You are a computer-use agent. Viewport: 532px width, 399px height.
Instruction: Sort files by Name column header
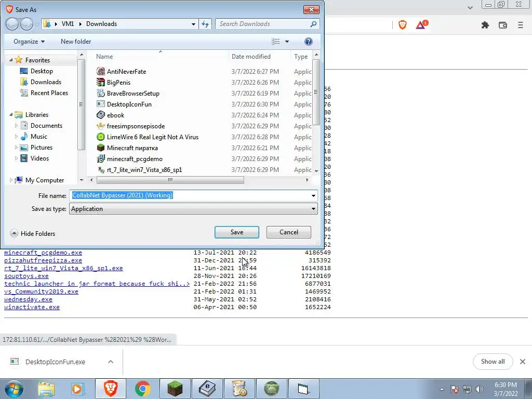[x=104, y=57]
